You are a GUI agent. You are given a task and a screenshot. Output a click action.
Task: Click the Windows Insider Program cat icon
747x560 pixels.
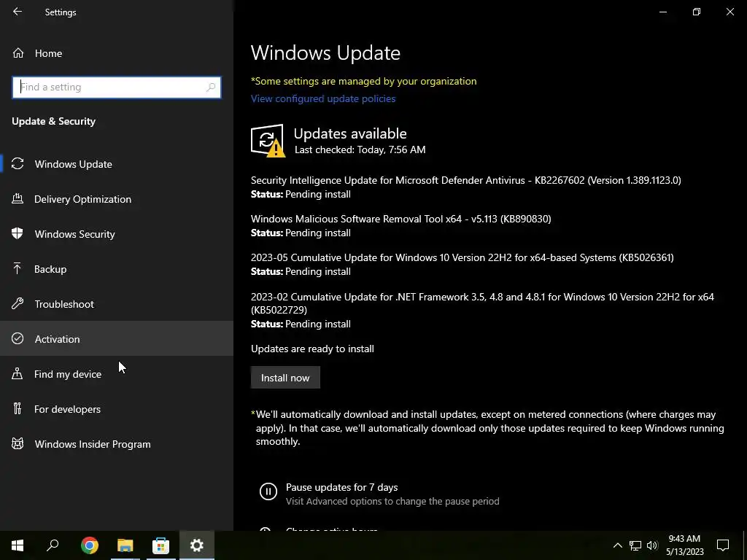[18, 444]
